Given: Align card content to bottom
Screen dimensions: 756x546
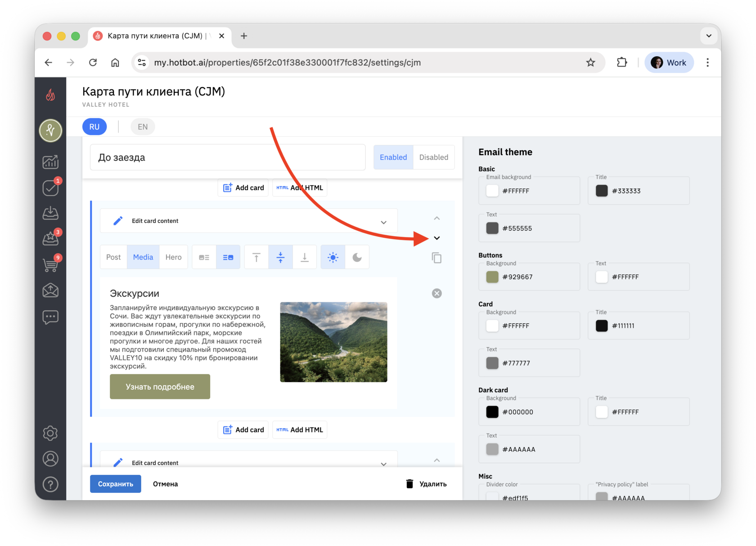Looking at the screenshot, I should coord(305,257).
